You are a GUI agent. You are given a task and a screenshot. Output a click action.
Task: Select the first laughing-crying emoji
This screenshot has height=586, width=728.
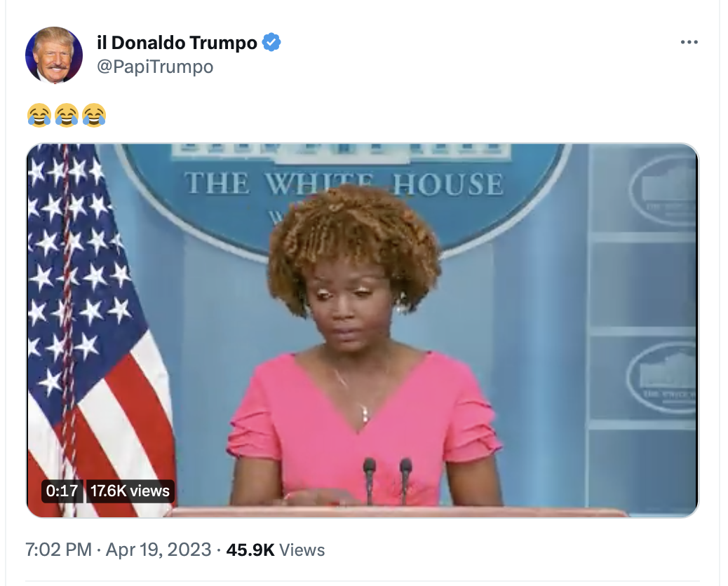[x=39, y=115]
